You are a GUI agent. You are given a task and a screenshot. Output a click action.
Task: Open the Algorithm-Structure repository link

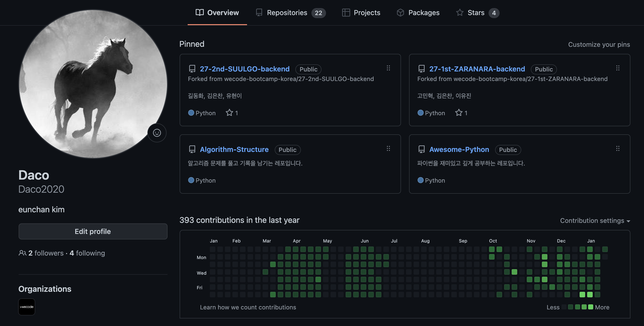(234, 149)
